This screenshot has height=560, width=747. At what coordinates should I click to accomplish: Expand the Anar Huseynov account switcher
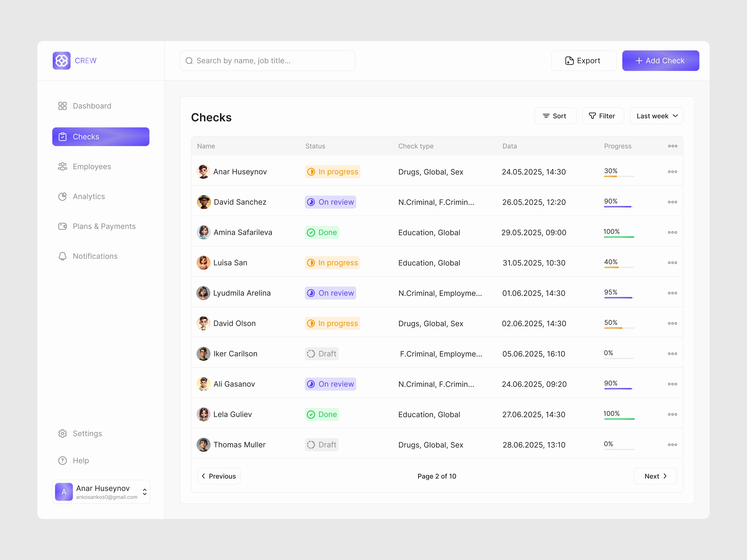(x=144, y=492)
